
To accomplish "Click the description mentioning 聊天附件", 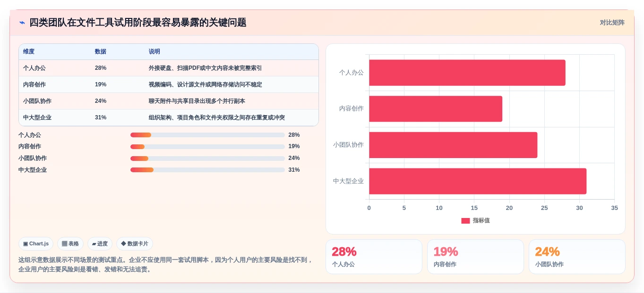I will [x=197, y=101].
